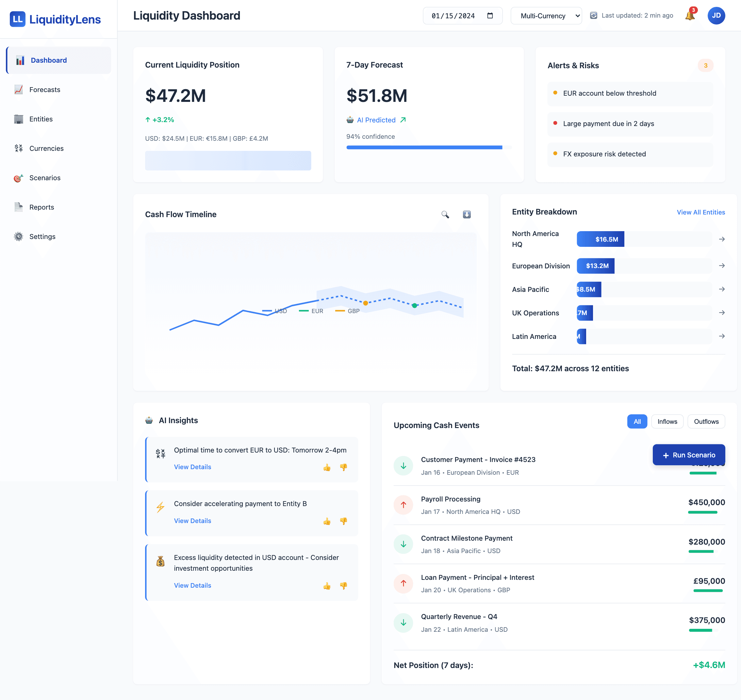
Task: Open View All Entities link
Action: pos(701,212)
